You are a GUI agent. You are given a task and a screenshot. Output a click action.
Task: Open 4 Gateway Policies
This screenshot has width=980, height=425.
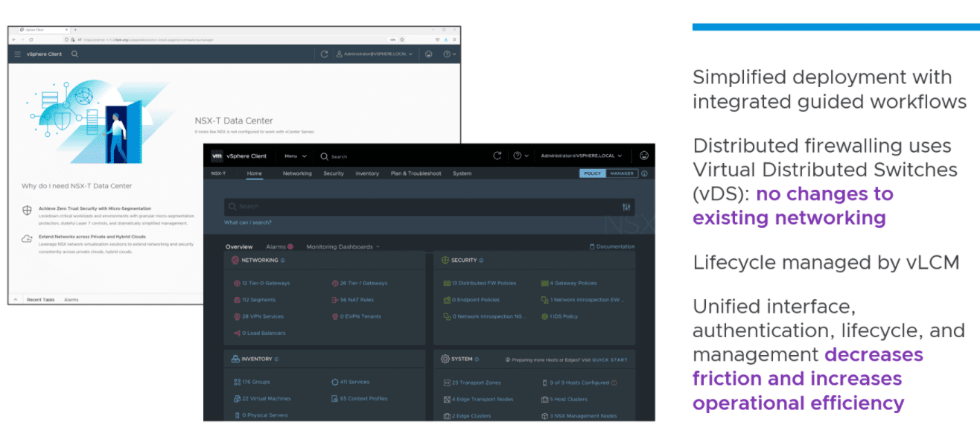tap(568, 283)
